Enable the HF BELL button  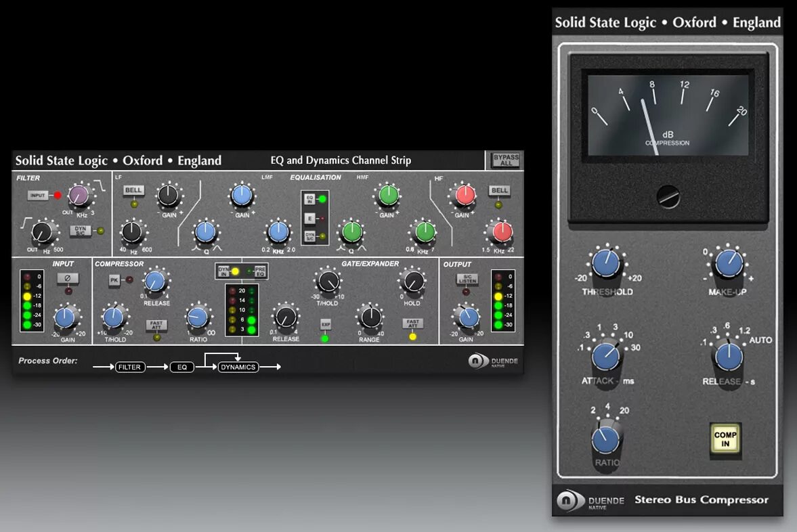tap(499, 191)
